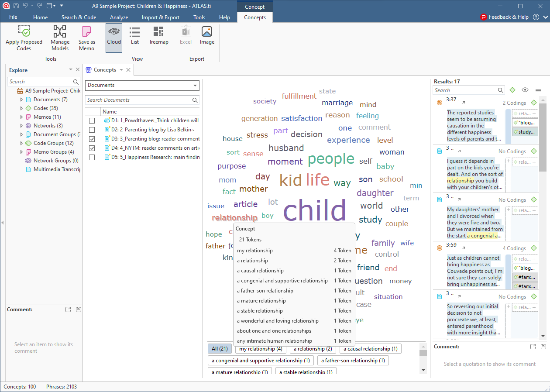Viewport: 550px width, 392px height.
Task: Click the 'my relationship (4)' filter button
Action: 261,349
